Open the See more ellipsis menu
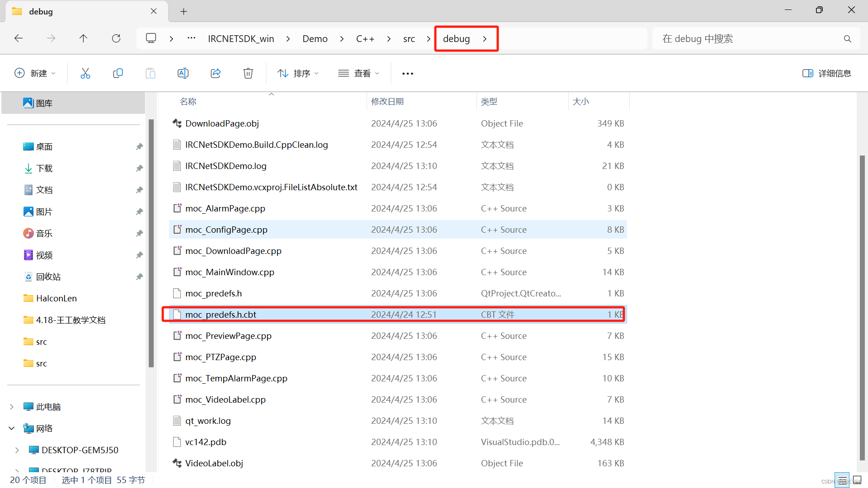 407,73
